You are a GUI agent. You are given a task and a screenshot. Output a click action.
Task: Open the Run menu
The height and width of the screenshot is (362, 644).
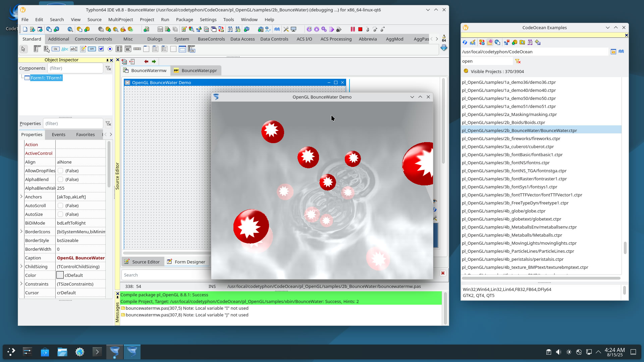[x=165, y=19]
